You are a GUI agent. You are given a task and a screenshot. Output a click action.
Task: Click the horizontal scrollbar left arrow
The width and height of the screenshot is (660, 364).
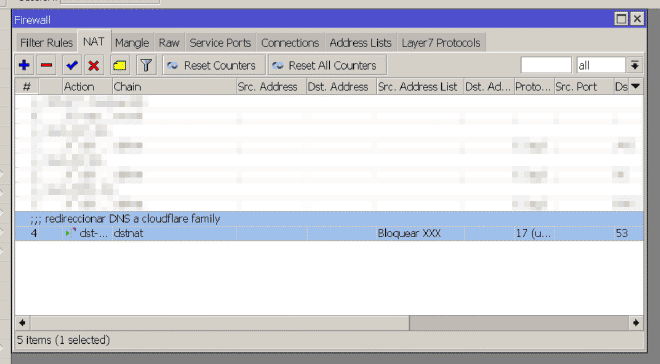tap(22, 323)
